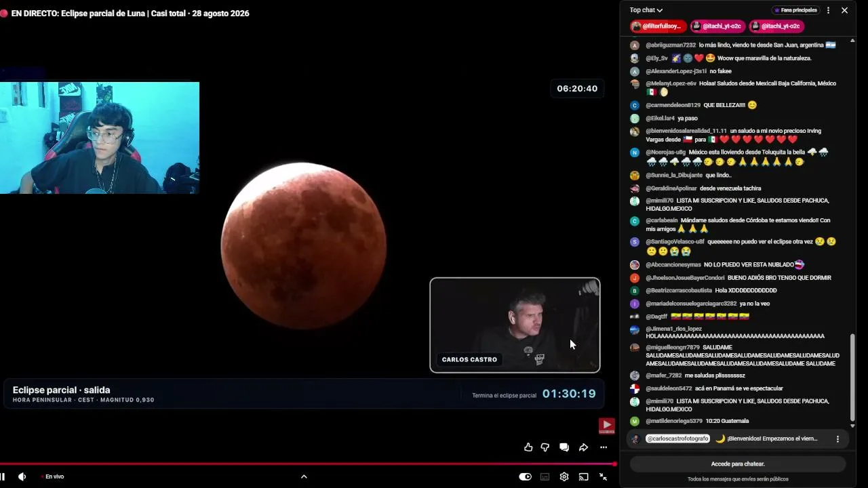Click the 01:30:19 countdown timer
The height and width of the screenshot is (488, 868).
click(x=569, y=394)
